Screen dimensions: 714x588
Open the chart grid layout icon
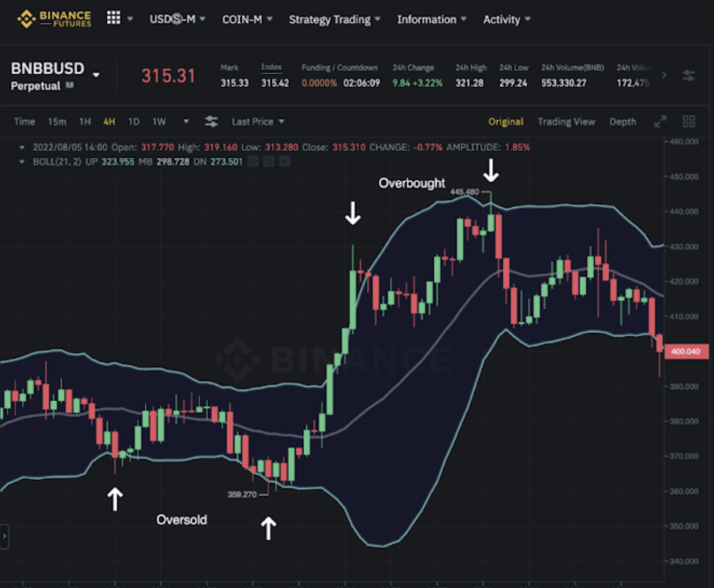[x=689, y=121]
